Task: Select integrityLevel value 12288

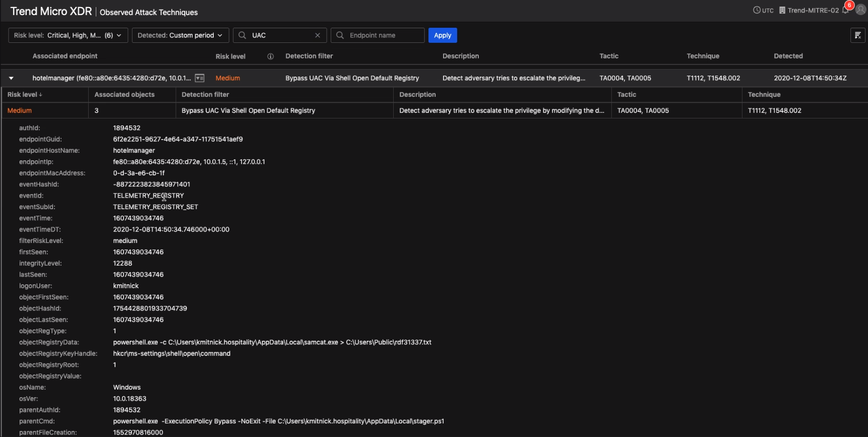Action: 122,263
